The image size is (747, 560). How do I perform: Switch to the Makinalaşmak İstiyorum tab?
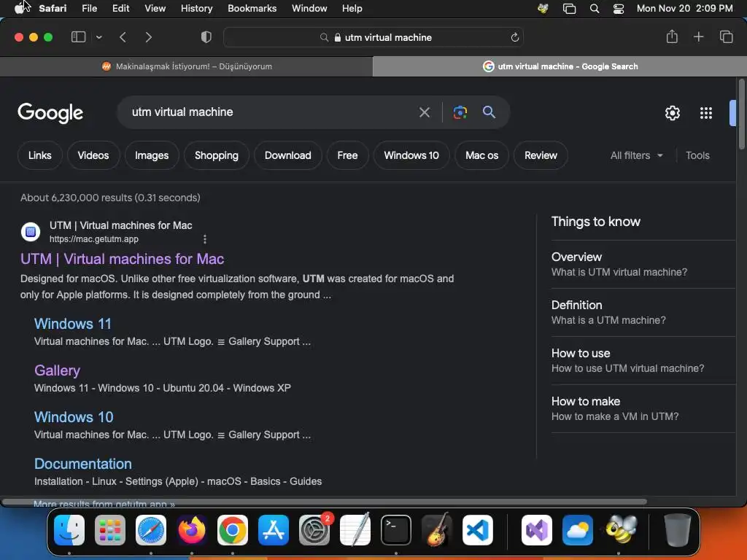click(186, 66)
